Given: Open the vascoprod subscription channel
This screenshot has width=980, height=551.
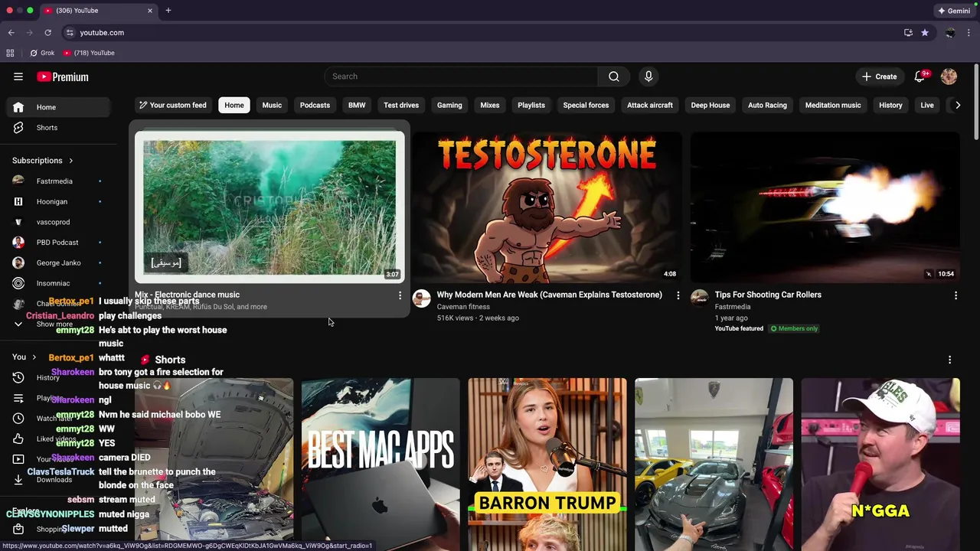Looking at the screenshot, I should (53, 222).
